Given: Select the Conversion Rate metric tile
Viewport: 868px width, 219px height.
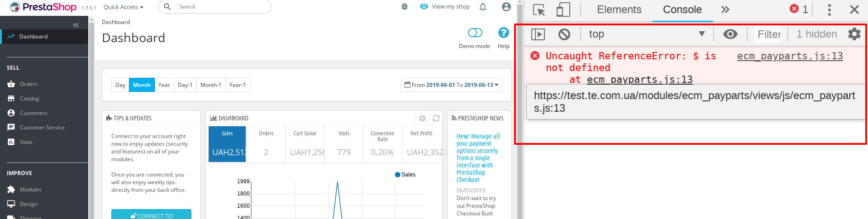Looking at the screenshot, I should pyautogui.click(x=382, y=144).
